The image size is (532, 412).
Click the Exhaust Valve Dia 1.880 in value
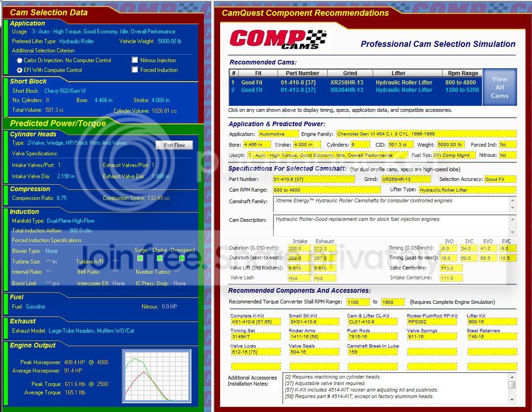pyautogui.click(x=160, y=176)
